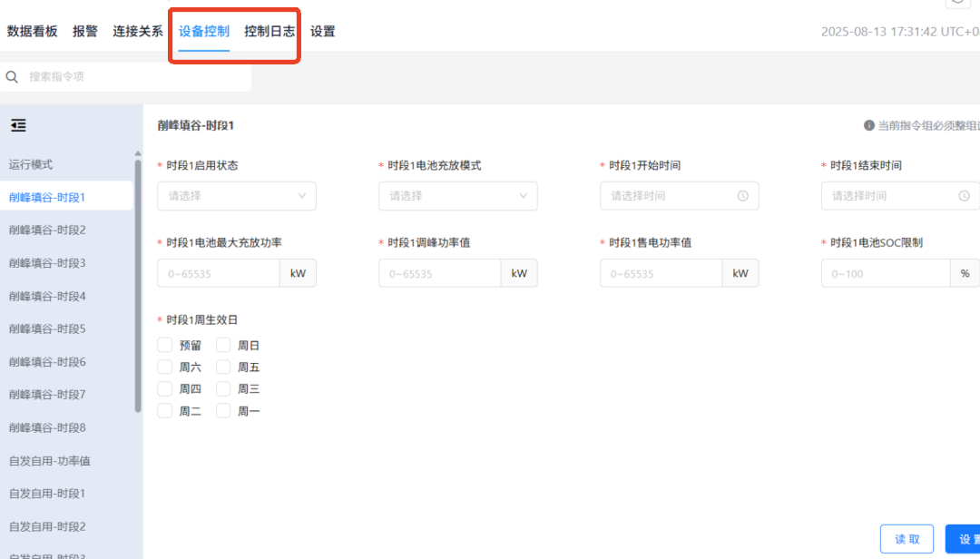Open the 数据看板 tab
Image resolution: width=980 pixels, height=559 pixels.
pyautogui.click(x=33, y=31)
